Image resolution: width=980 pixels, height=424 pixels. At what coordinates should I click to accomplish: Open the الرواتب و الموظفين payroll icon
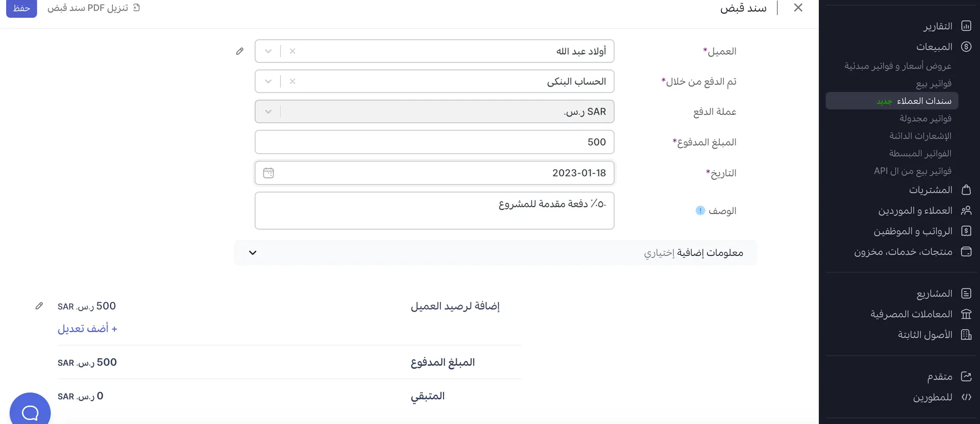pyautogui.click(x=966, y=231)
